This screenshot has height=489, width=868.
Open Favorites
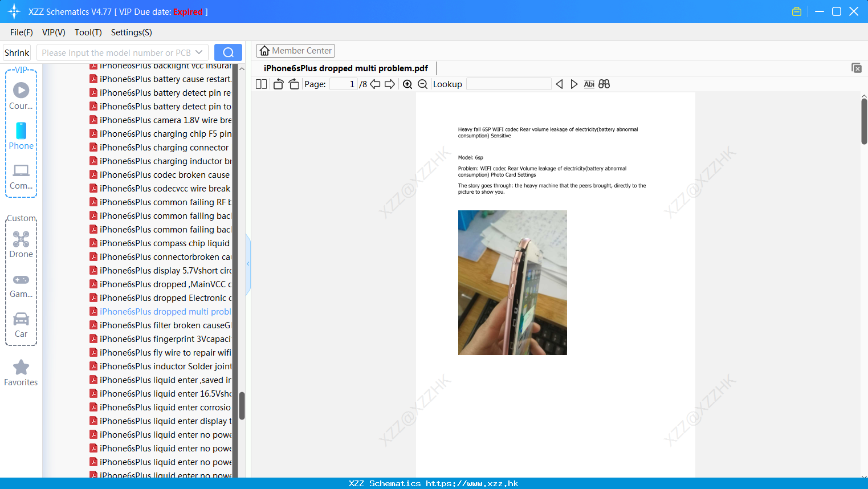click(x=21, y=373)
